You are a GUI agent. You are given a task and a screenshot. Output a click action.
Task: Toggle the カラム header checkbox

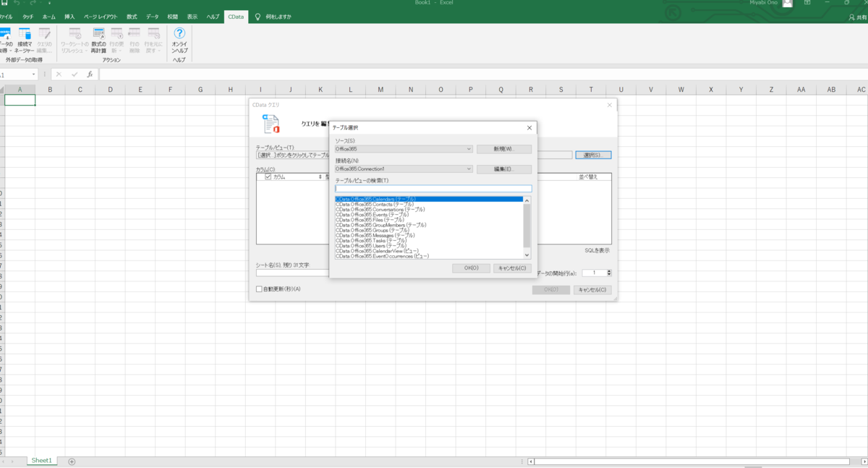pos(268,176)
